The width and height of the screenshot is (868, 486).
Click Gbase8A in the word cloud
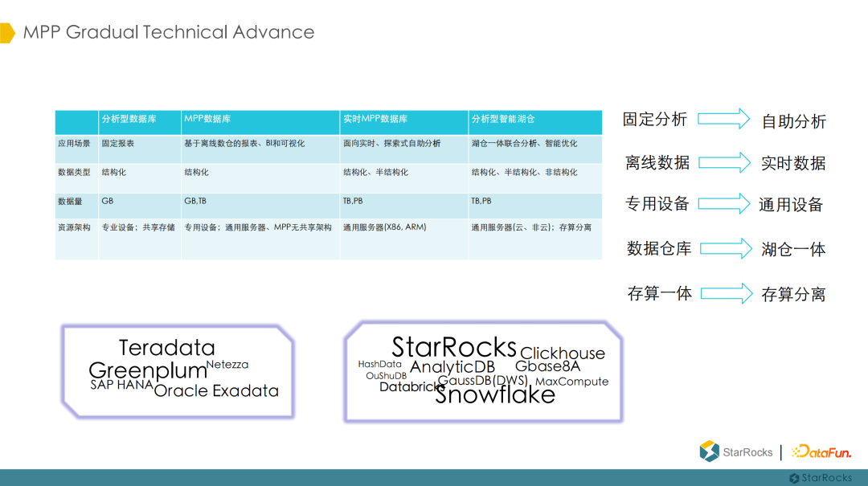pos(547,366)
